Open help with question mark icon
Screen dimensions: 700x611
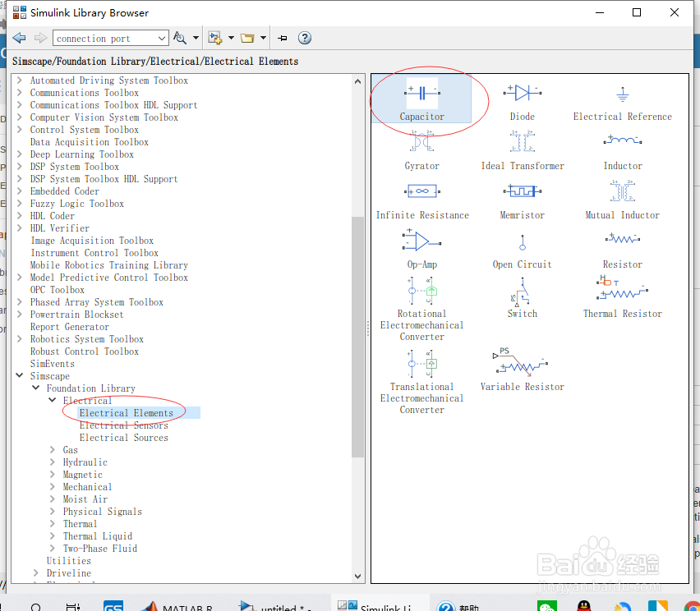(x=305, y=38)
